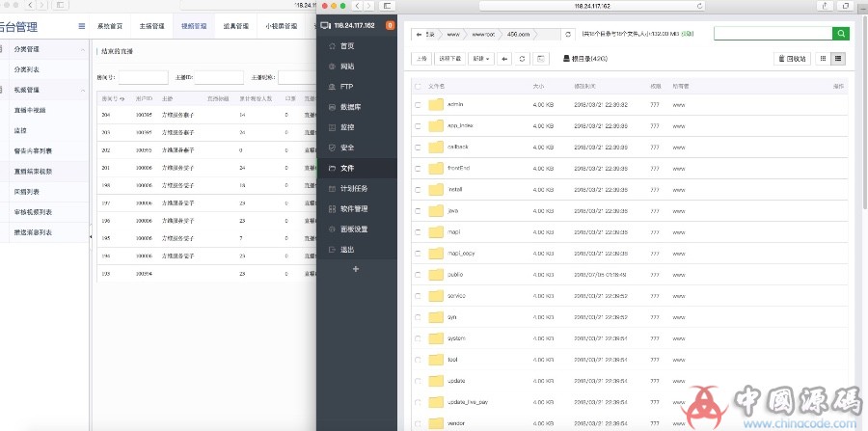
Task: Click the admin folder icon
Action: pyautogui.click(x=436, y=104)
